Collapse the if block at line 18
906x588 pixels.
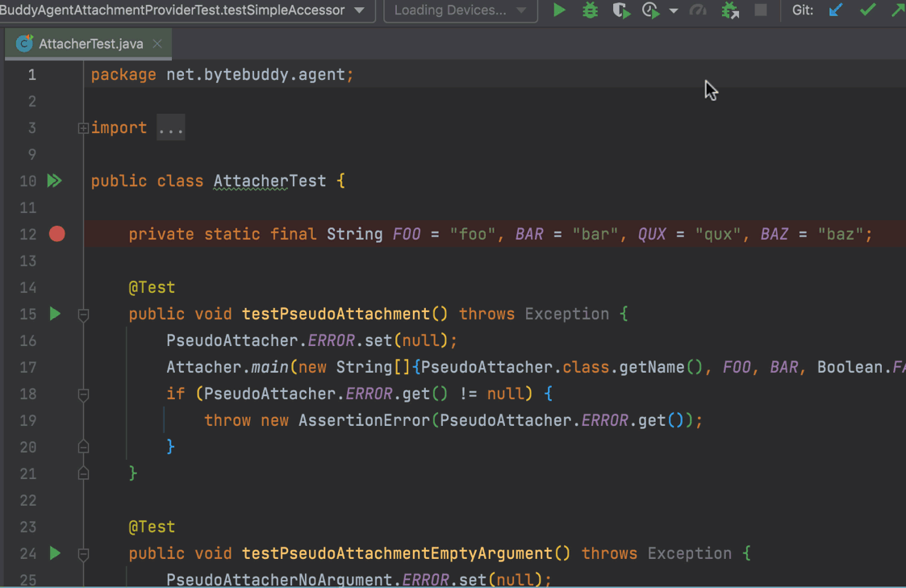(x=83, y=394)
